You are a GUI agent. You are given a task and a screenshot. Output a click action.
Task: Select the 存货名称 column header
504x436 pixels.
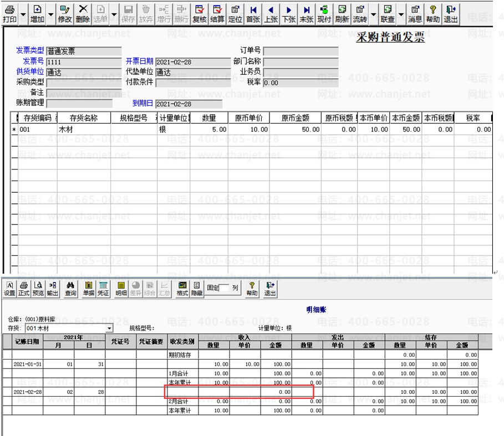point(84,118)
